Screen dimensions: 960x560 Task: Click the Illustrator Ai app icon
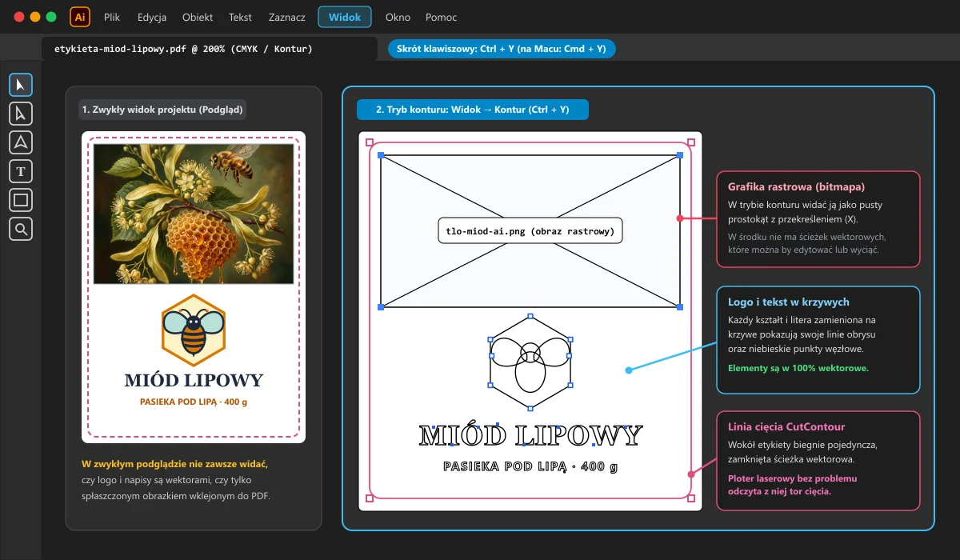(80, 17)
